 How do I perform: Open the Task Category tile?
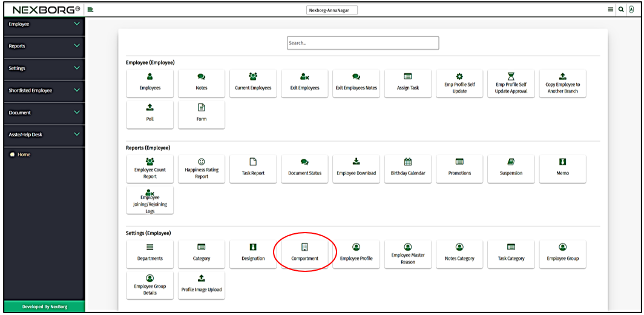511,254
